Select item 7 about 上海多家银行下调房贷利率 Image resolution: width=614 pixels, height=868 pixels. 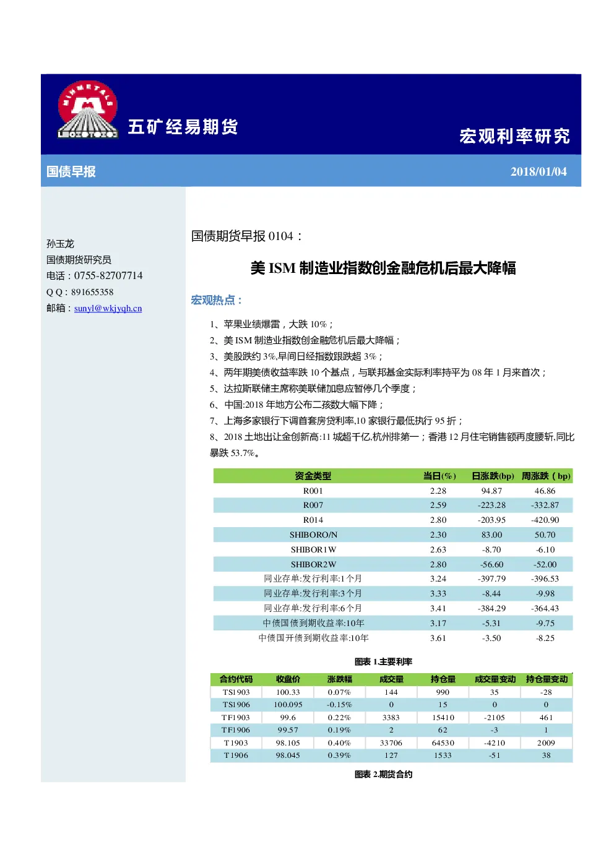[336, 421]
